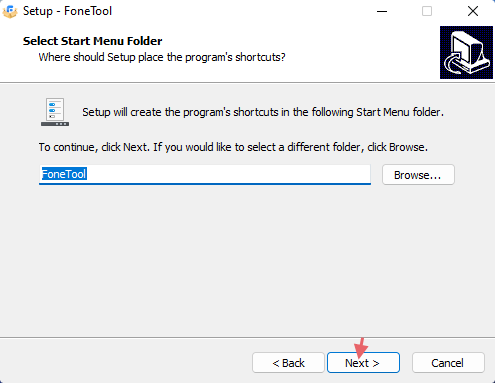Click the shortcuts placement question subtitle
Image resolution: width=495 pixels, height=383 pixels.
click(x=162, y=57)
